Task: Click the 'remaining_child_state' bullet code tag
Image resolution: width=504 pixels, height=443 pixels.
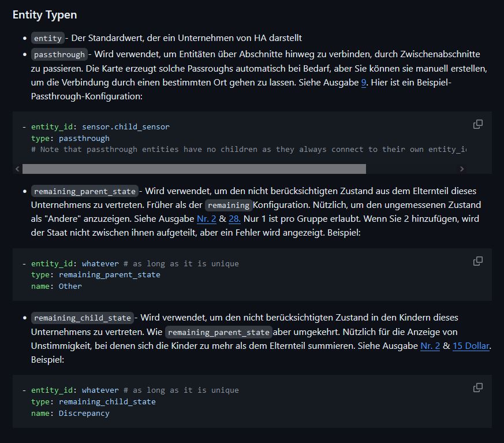Action: (82, 318)
